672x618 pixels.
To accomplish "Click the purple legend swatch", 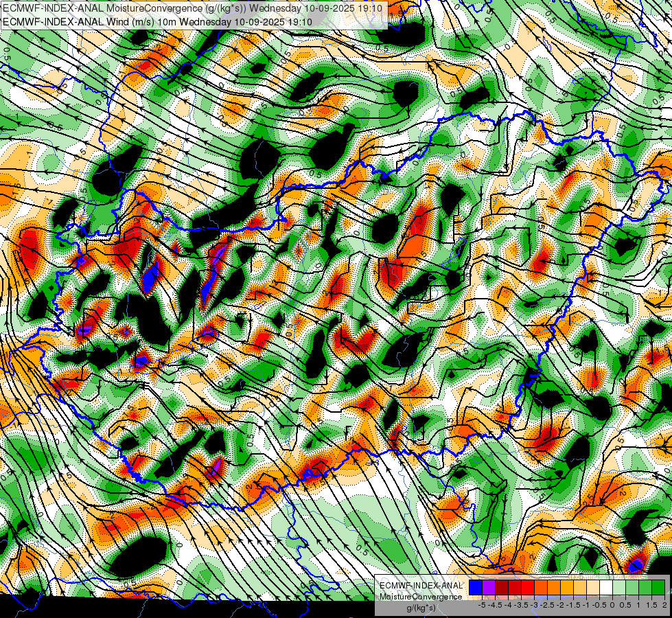I will 489,588.
